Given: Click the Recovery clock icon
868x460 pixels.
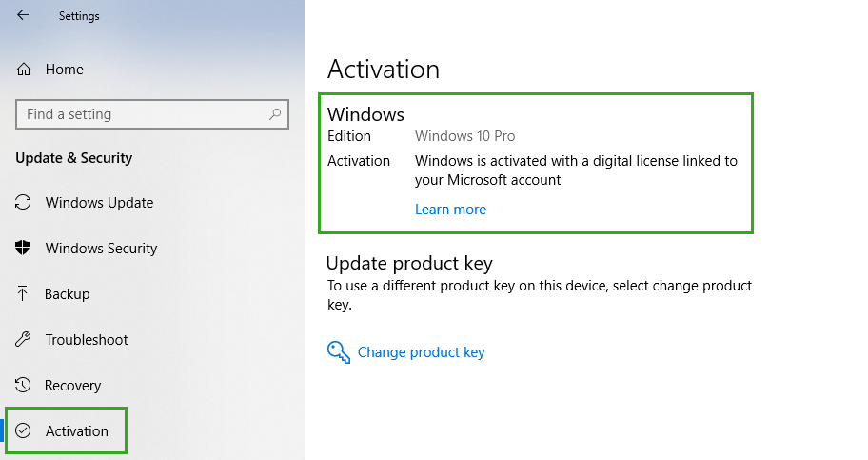Looking at the screenshot, I should pos(23,385).
